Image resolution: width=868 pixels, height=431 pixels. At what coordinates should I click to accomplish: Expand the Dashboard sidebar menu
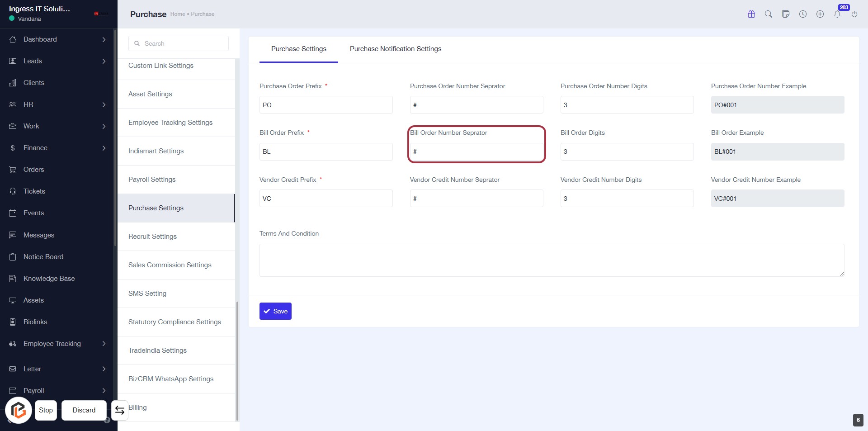tap(104, 39)
